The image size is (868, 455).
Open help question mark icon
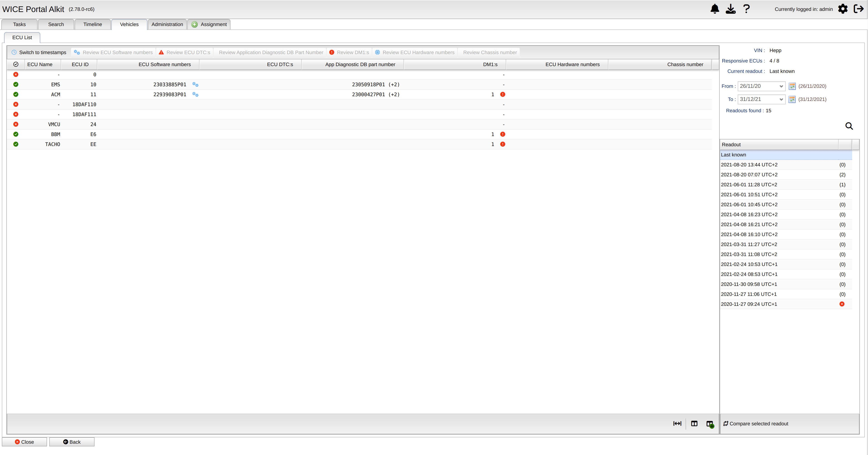point(746,9)
